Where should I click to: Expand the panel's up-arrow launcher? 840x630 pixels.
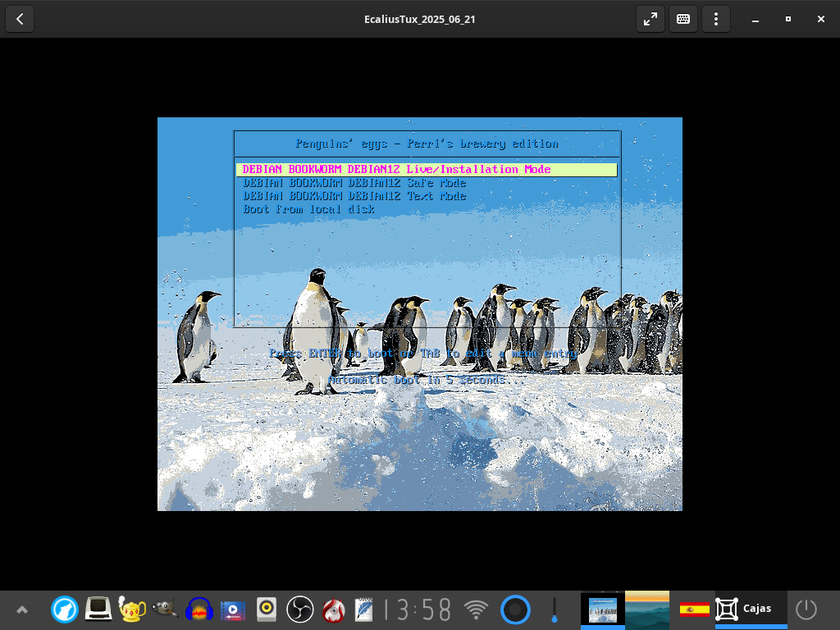pos(22,609)
